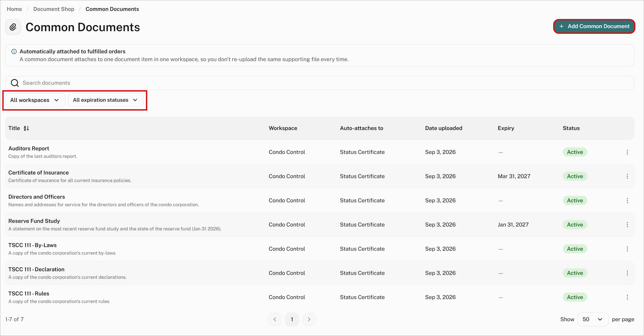Go to the previous page arrow
Screen dimensions: 644x336
click(x=275, y=319)
